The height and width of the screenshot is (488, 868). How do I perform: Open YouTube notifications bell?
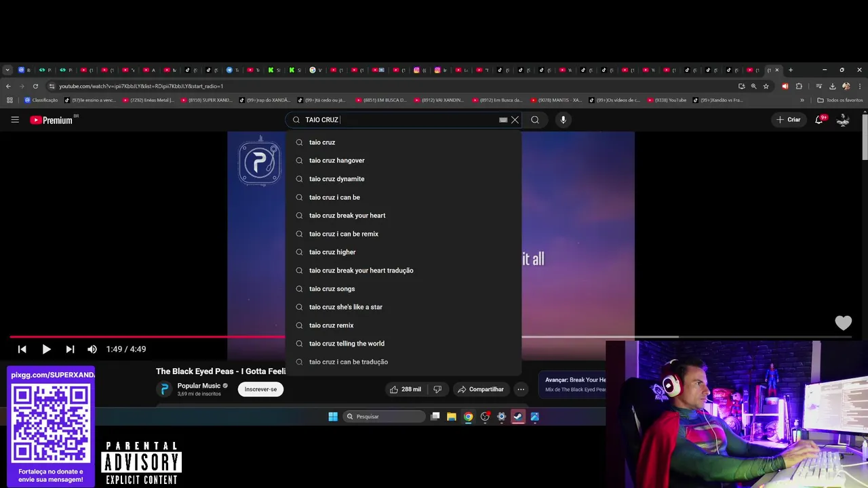[x=819, y=120]
